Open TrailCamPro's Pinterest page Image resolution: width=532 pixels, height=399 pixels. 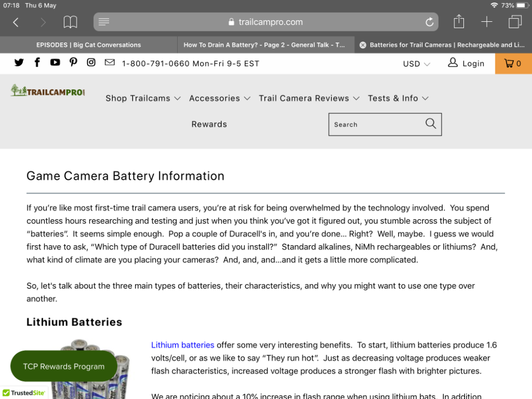tap(73, 62)
